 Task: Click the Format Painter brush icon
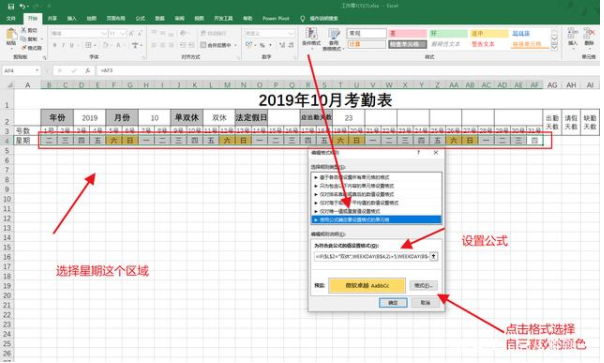(24, 48)
